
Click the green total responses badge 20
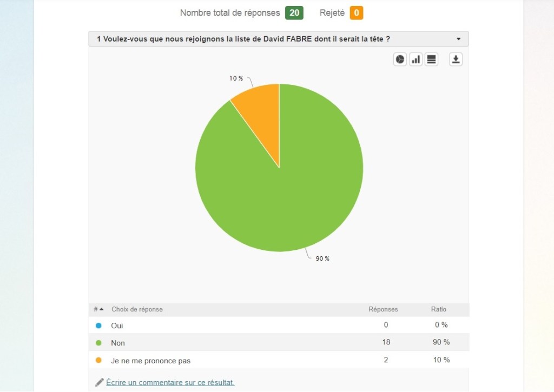pyautogui.click(x=294, y=13)
